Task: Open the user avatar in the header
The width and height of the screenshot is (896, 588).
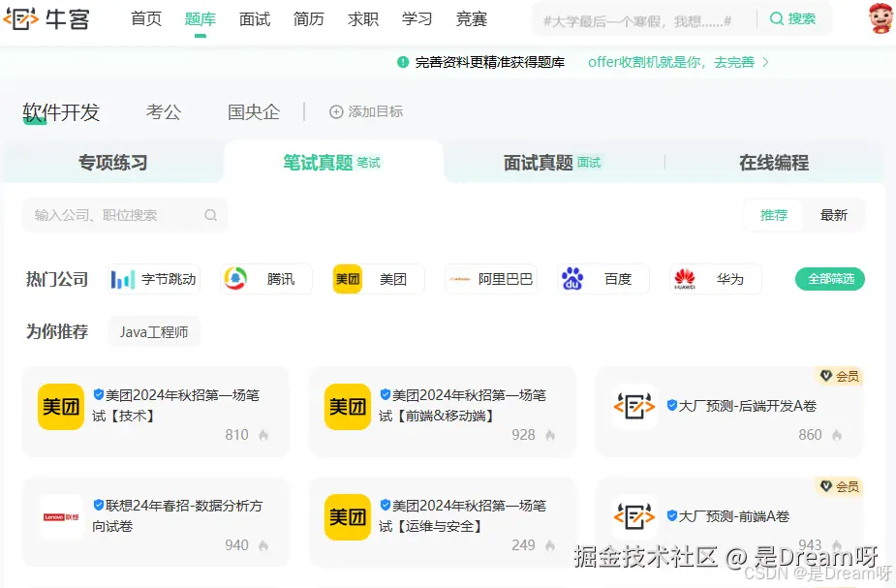Action: pos(881,18)
